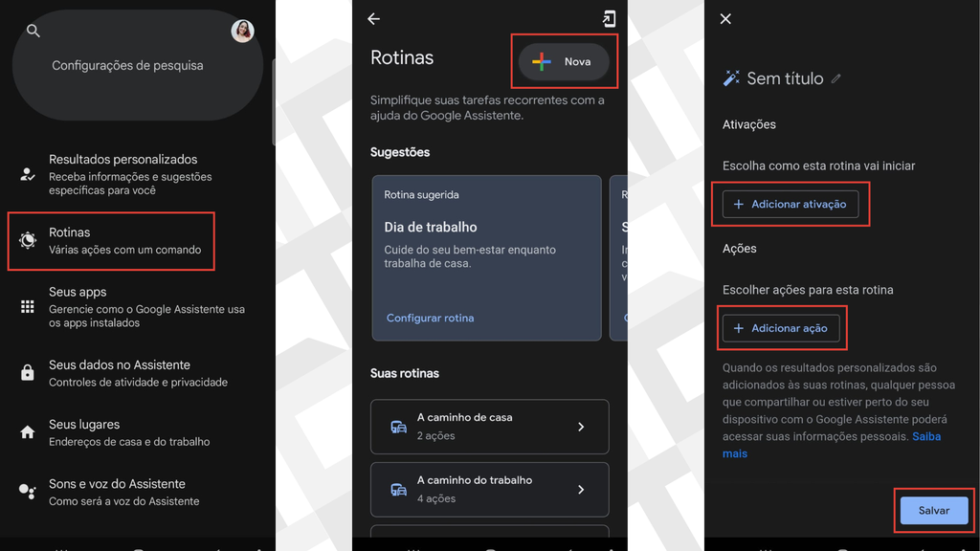Tap the magic wand icon beside Sem título
The width and height of the screenshot is (980, 551).
pyautogui.click(x=731, y=78)
